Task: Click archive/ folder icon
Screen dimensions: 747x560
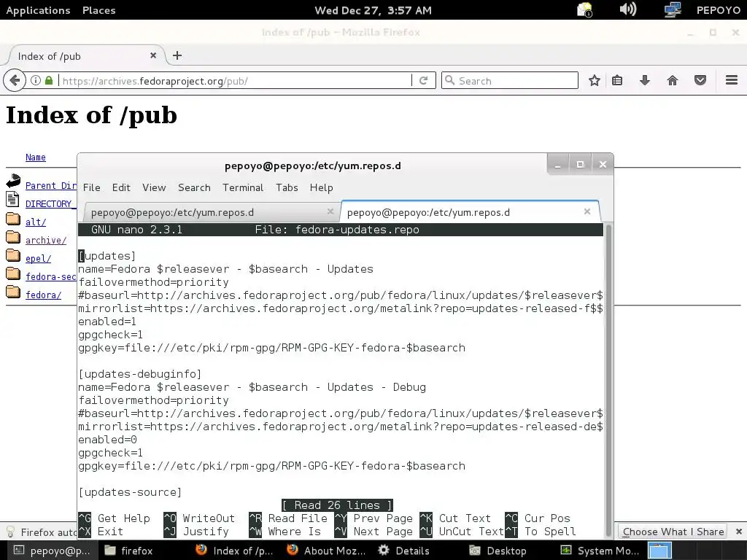Action: coord(13,238)
